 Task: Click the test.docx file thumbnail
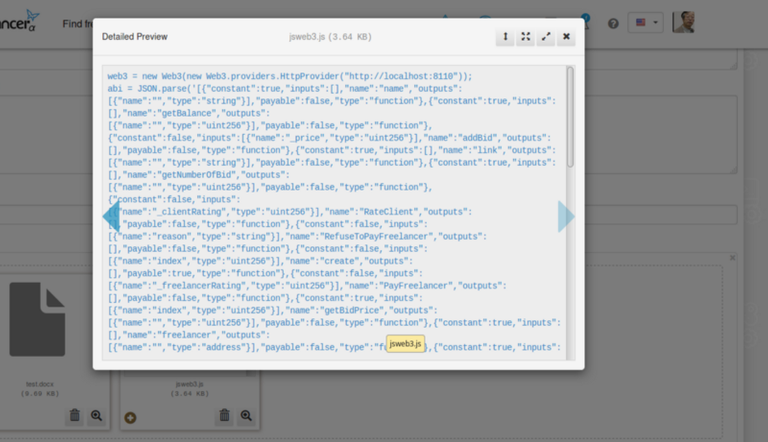click(37, 319)
